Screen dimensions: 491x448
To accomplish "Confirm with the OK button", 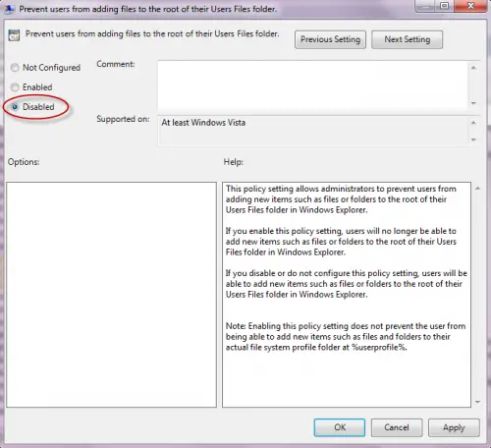I will point(340,427).
